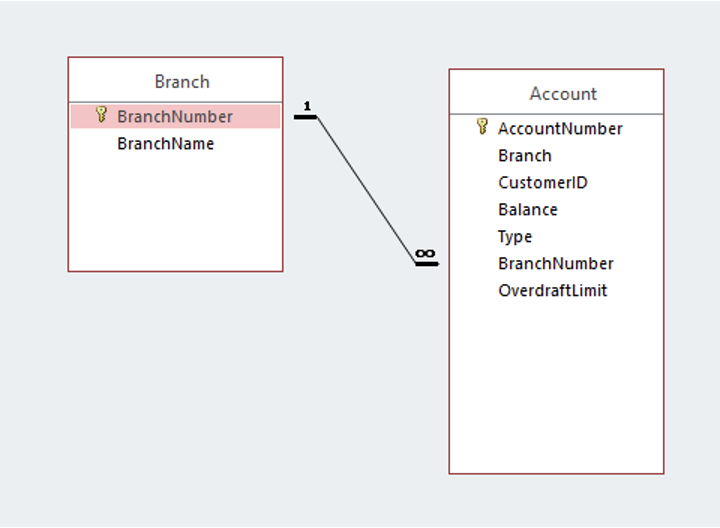This screenshot has width=720, height=528.
Task: Select the Branch table title bar
Action: point(181,81)
